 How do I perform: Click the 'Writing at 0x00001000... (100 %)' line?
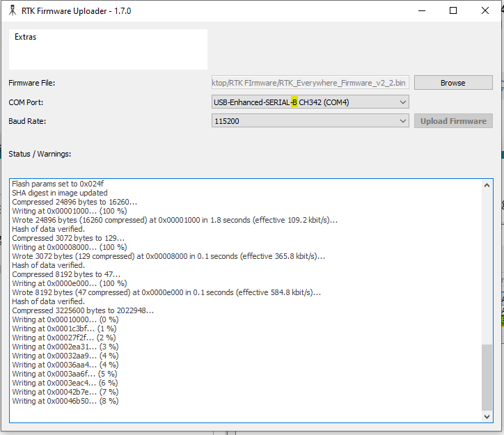coord(70,211)
